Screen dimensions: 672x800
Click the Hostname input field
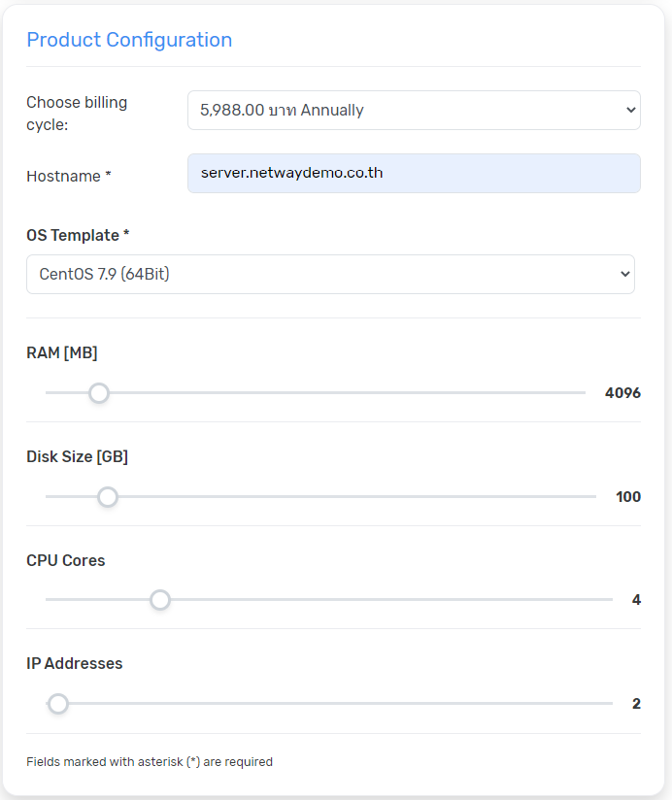[414, 174]
